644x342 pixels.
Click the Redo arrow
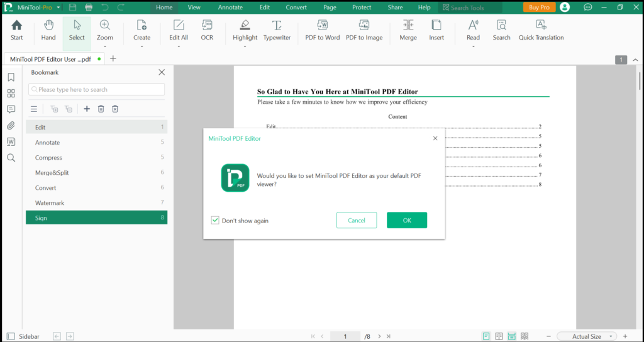pos(121,8)
